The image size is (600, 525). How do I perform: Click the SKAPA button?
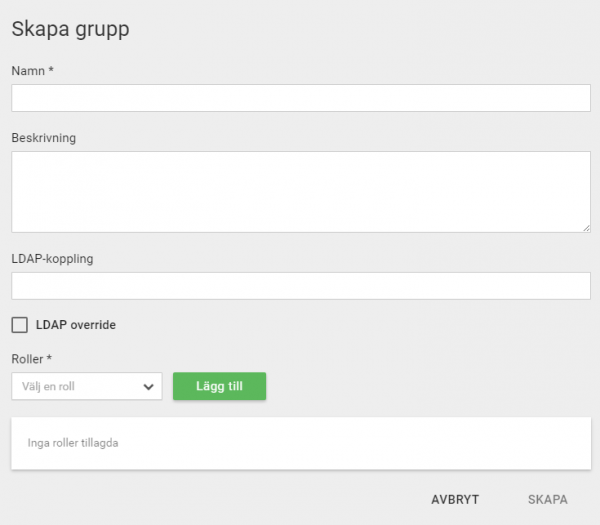tap(548, 499)
